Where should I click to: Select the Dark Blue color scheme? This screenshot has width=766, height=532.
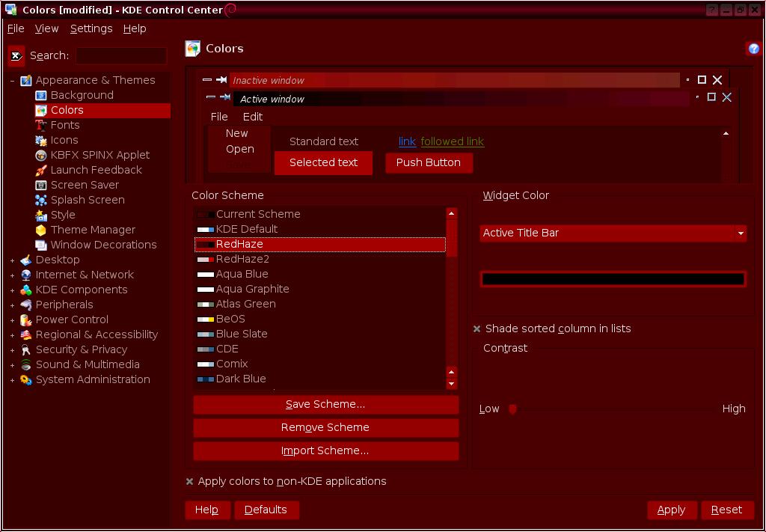click(320, 379)
